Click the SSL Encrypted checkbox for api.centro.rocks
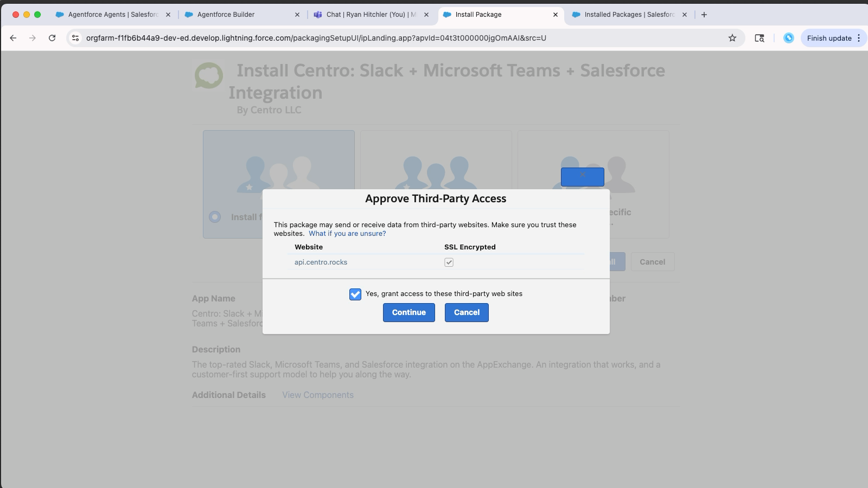The image size is (868, 488). [x=449, y=262]
